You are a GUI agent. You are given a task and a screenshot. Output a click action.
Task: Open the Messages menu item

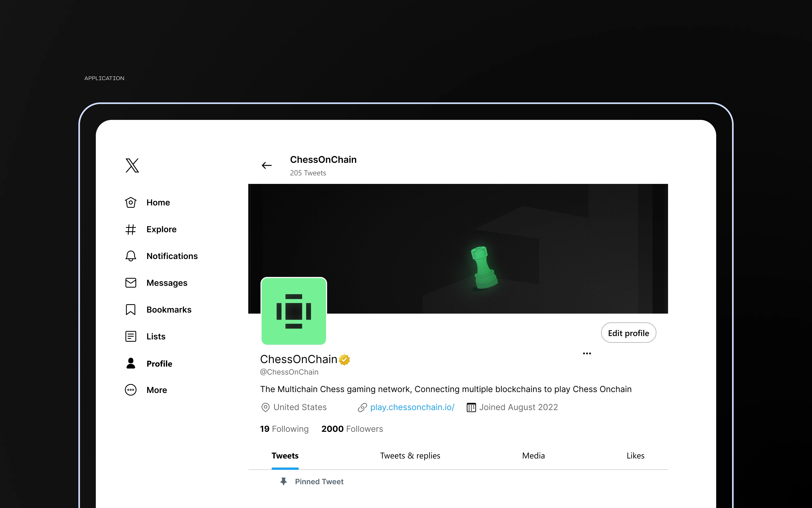[x=156, y=283]
